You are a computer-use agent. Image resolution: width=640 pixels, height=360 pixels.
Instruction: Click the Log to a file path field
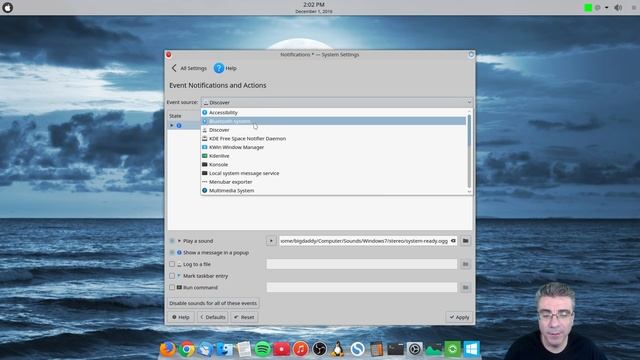click(362, 264)
